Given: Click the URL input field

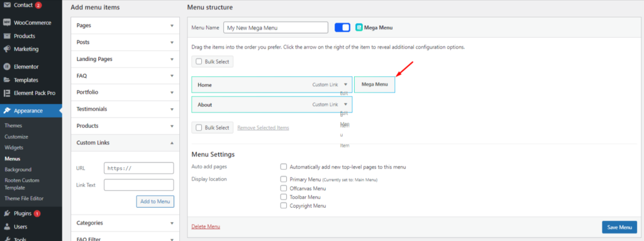Looking at the screenshot, I should point(139,168).
